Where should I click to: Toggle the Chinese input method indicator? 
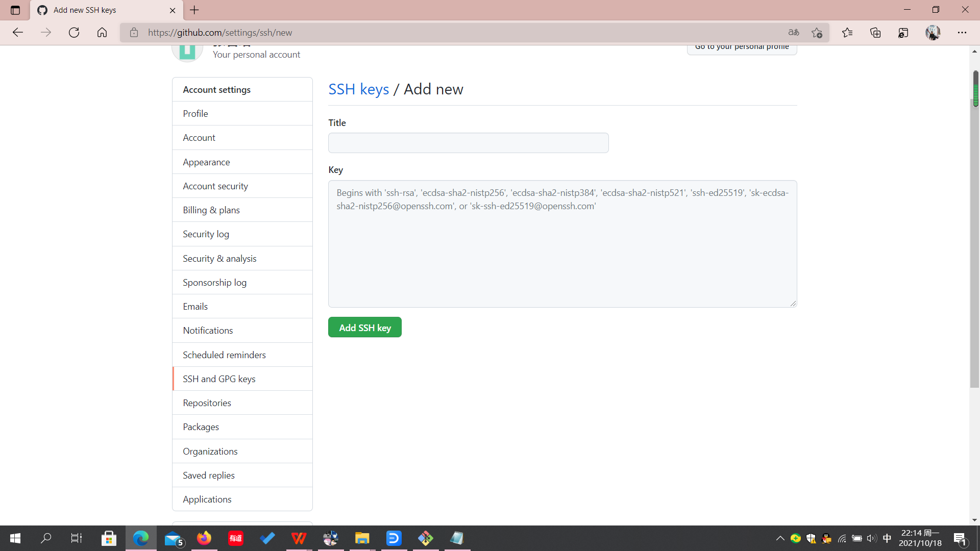tap(887, 538)
